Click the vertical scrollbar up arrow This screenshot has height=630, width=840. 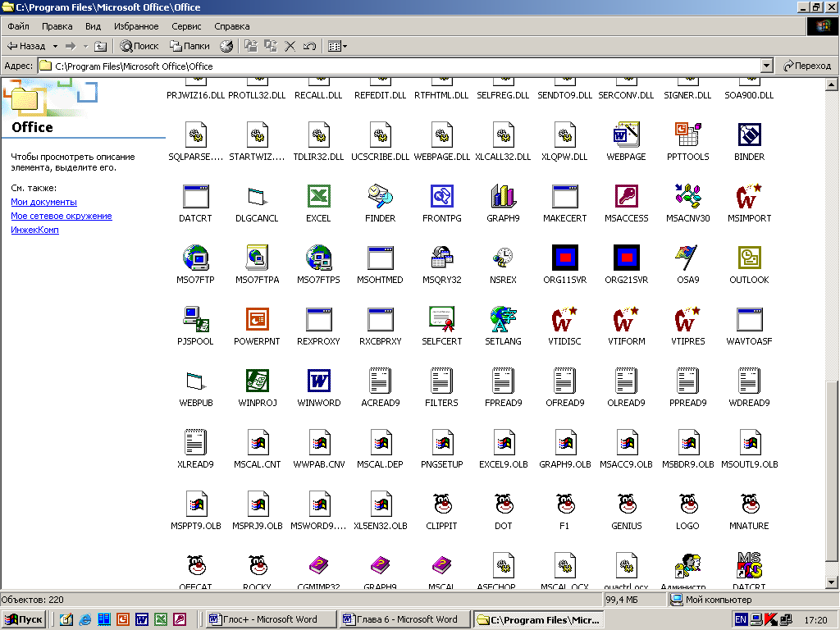[x=832, y=84]
